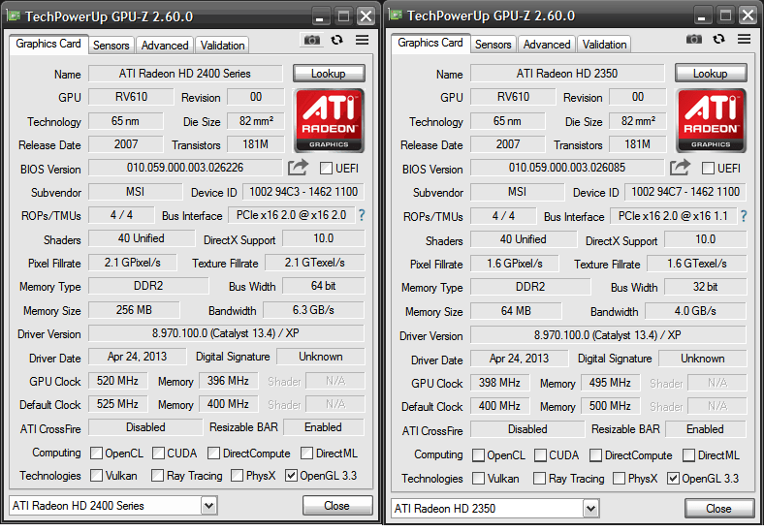Toggle the Vulkan checkbox in HD 2400 window
764x532 pixels.
[97, 476]
